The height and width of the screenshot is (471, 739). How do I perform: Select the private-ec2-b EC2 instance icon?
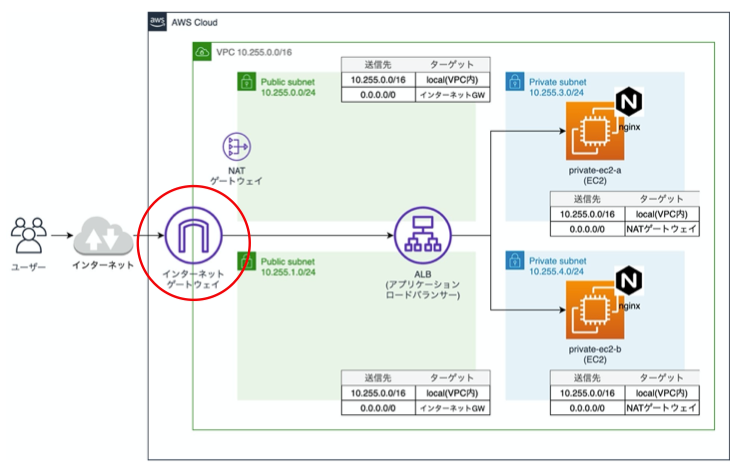pos(595,310)
